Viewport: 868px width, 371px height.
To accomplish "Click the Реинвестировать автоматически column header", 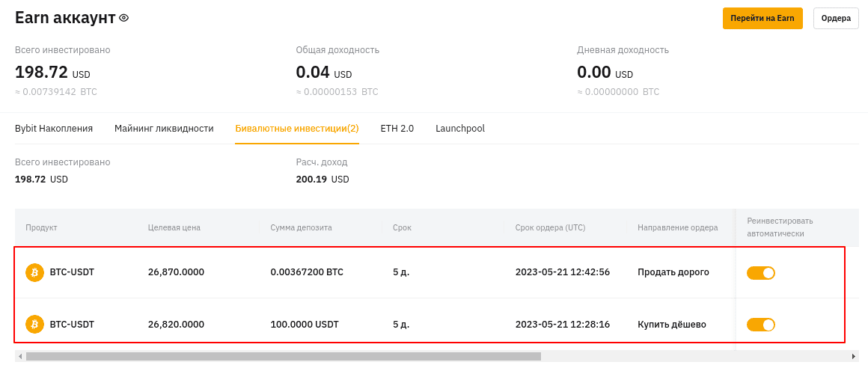I will [780, 227].
